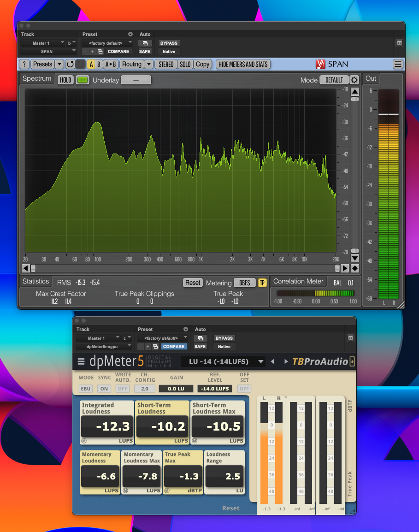Open the Routing dropdown arrow in SPAN

point(148,65)
